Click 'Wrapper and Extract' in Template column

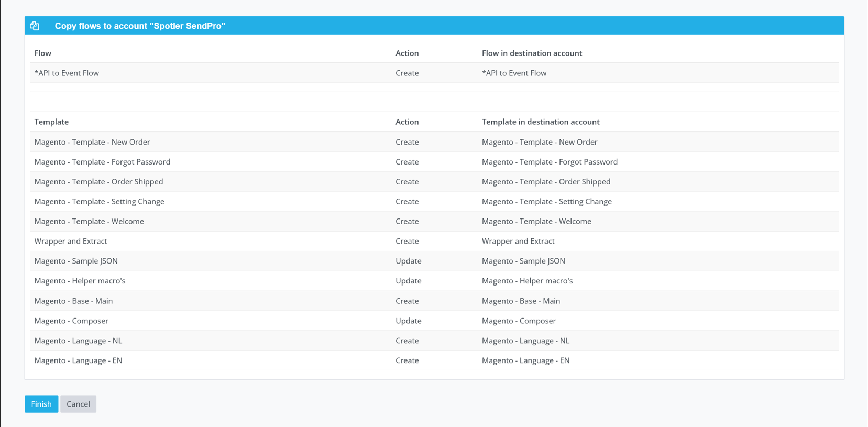point(71,242)
